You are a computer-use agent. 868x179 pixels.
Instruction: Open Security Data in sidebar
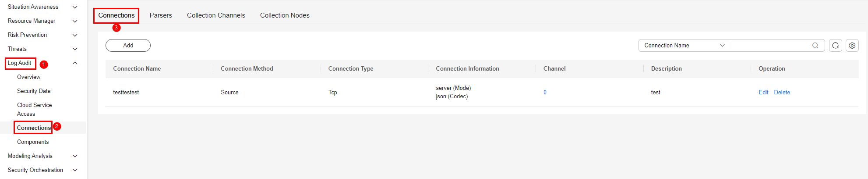coord(34,91)
